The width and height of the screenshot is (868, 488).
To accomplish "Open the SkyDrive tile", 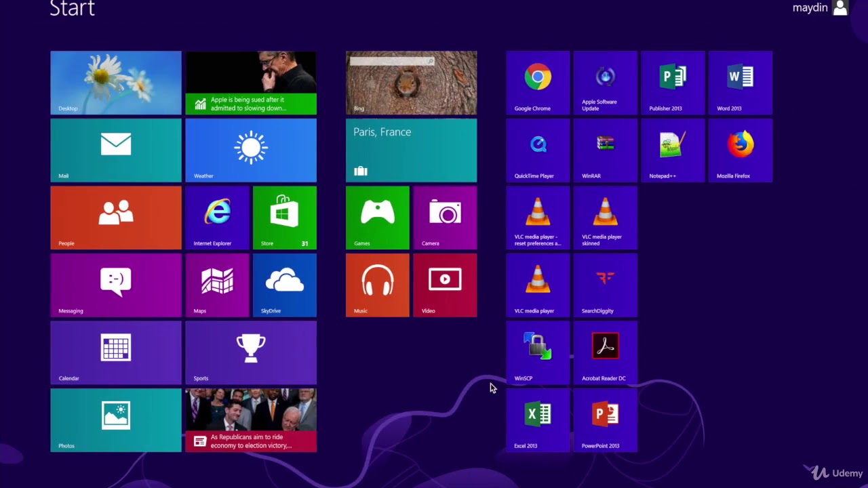I will click(x=285, y=285).
